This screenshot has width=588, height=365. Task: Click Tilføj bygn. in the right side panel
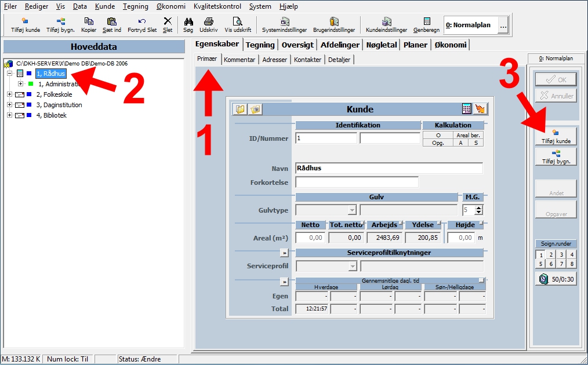coord(556,157)
